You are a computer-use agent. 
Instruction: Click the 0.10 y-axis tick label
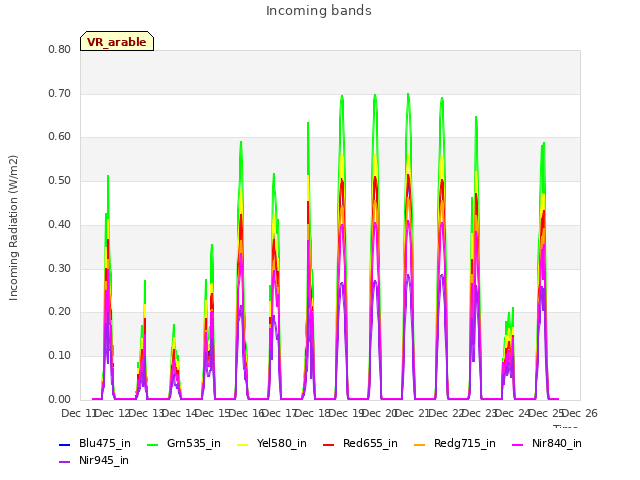click(x=60, y=356)
